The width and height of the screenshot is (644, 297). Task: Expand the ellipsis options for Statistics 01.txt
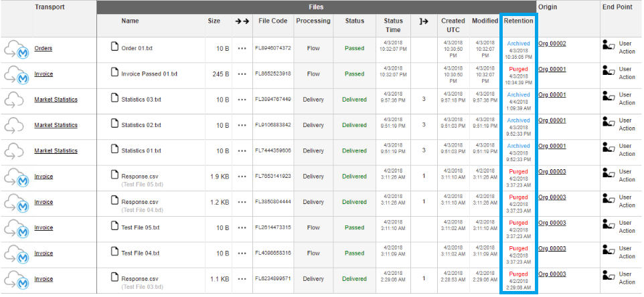click(242, 151)
